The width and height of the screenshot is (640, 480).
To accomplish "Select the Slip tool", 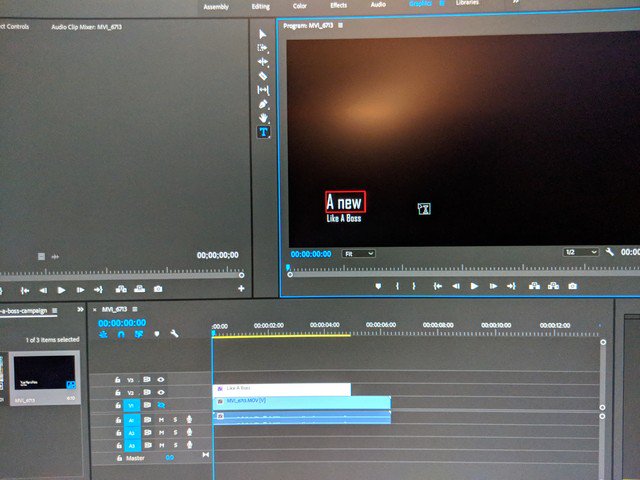I will (x=263, y=90).
